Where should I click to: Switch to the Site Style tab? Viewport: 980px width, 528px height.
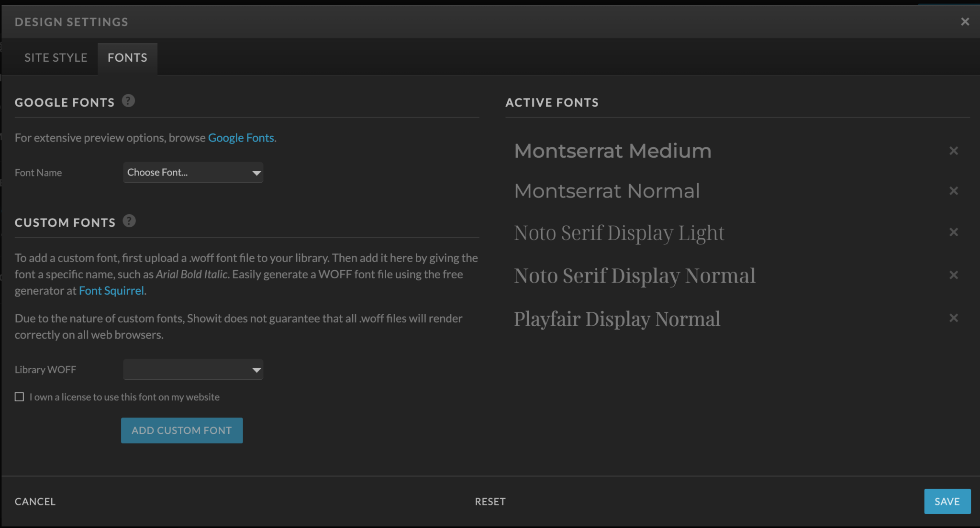[x=56, y=58]
